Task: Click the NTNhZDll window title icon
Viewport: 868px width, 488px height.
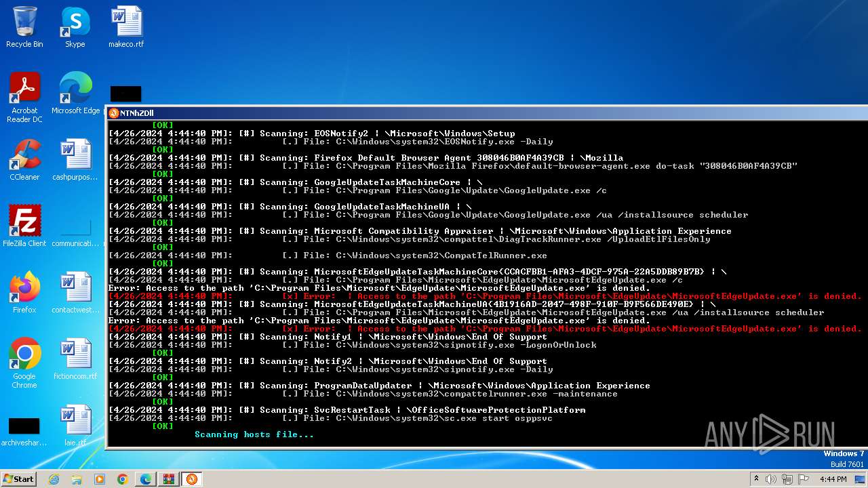Action: (x=114, y=113)
